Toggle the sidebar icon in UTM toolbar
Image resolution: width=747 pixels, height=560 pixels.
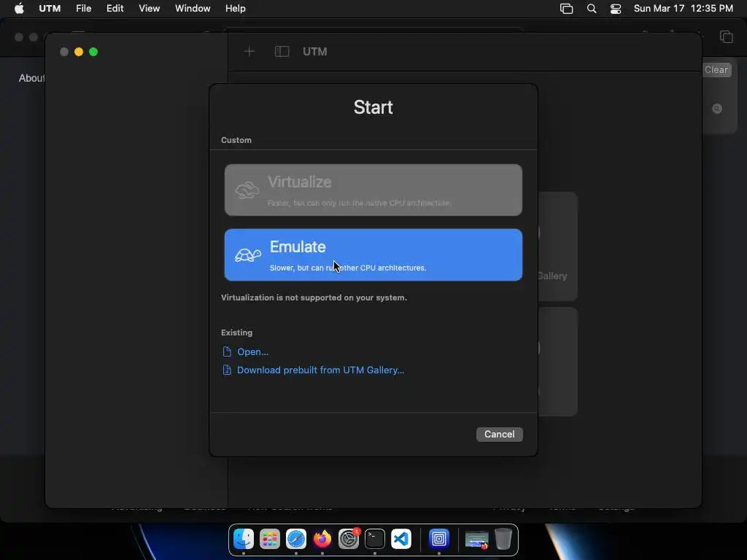(x=282, y=52)
